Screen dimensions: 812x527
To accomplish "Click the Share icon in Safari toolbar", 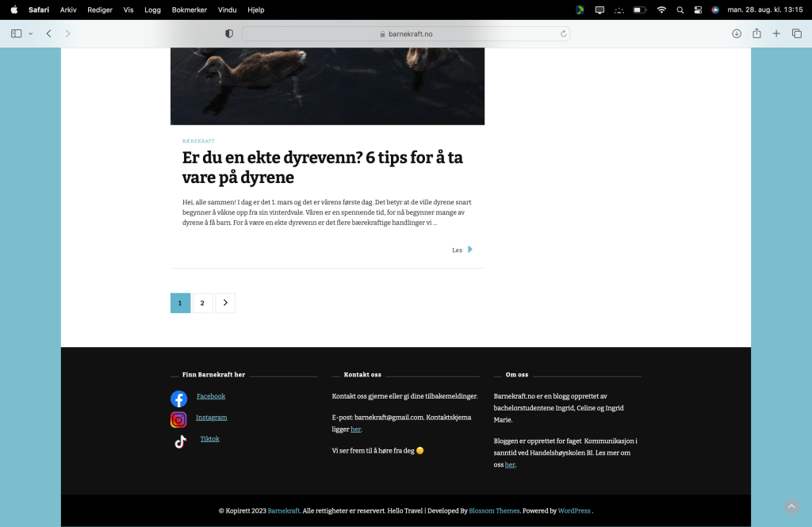I will point(756,33).
